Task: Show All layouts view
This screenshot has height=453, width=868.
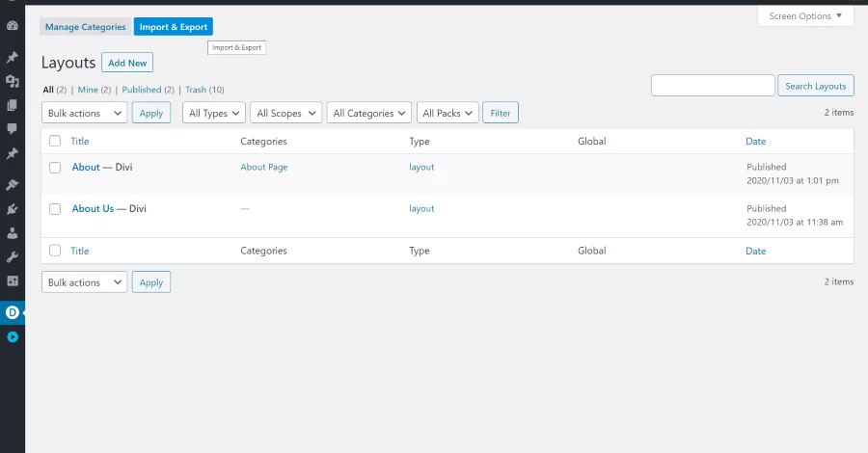Action: coord(48,90)
